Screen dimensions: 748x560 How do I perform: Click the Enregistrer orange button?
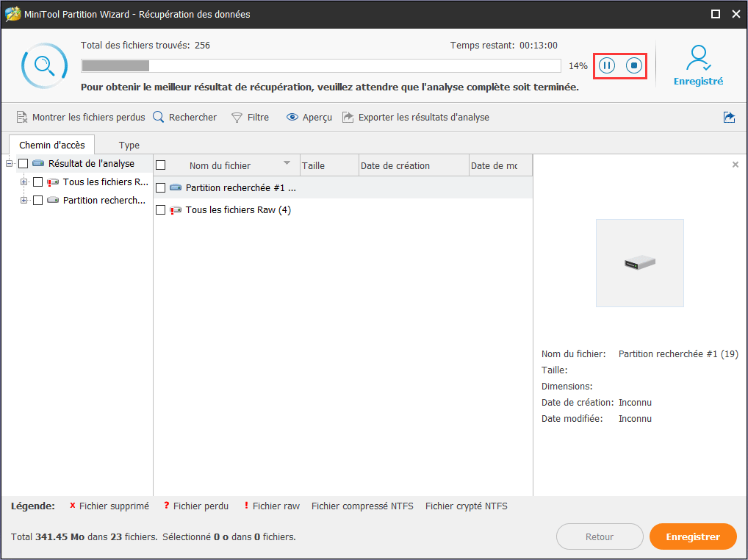click(693, 536)
